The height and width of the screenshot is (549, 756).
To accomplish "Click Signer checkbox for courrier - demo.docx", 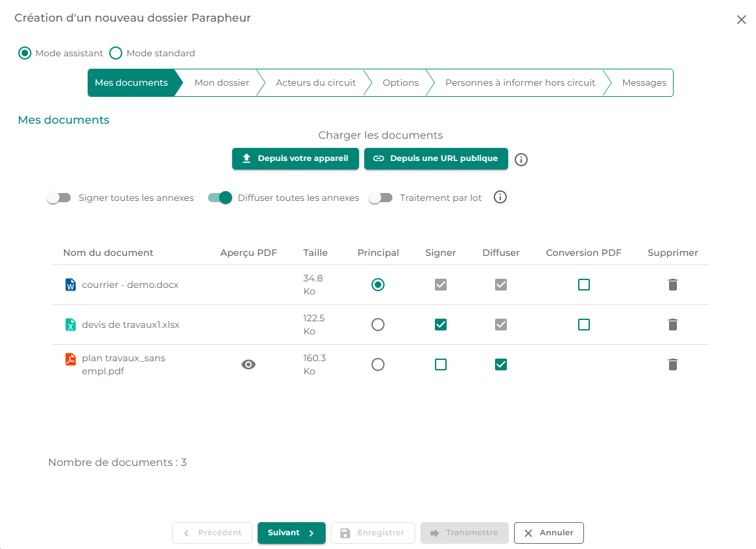I will point(441,285).
